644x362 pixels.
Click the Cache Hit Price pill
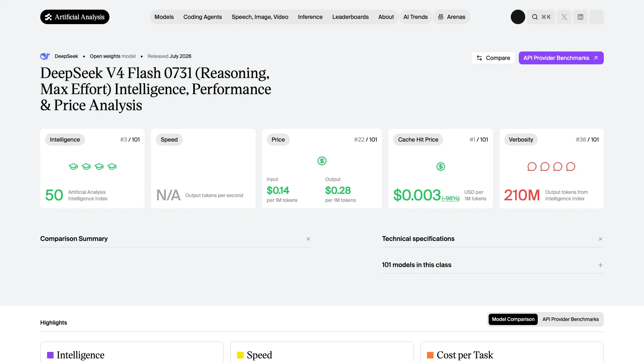coord(418,140)
